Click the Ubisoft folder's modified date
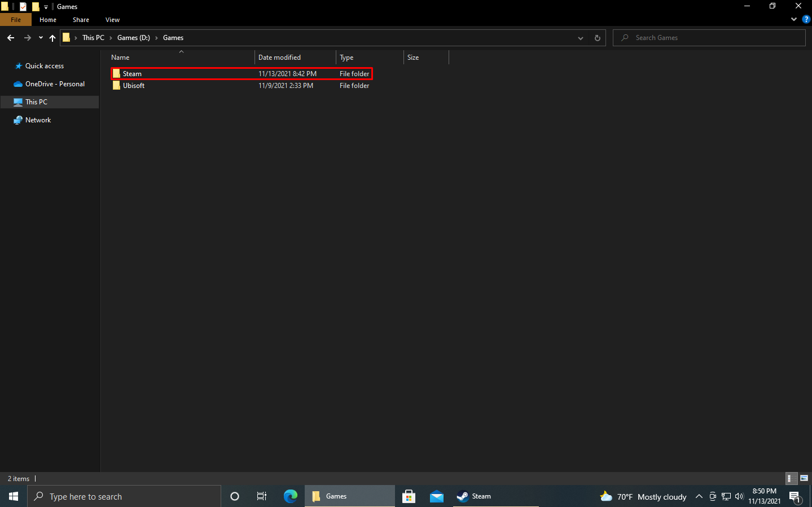 click(286, 86)
